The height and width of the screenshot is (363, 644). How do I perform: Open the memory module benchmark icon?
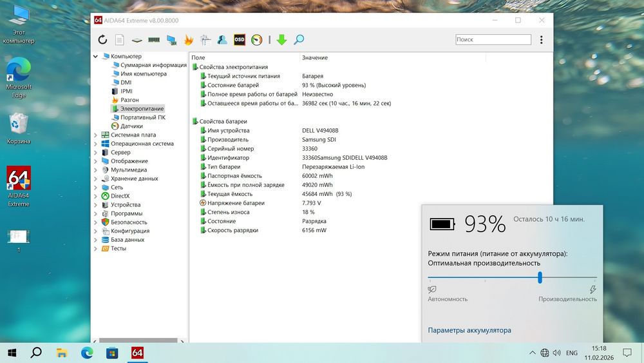point(154,39)
